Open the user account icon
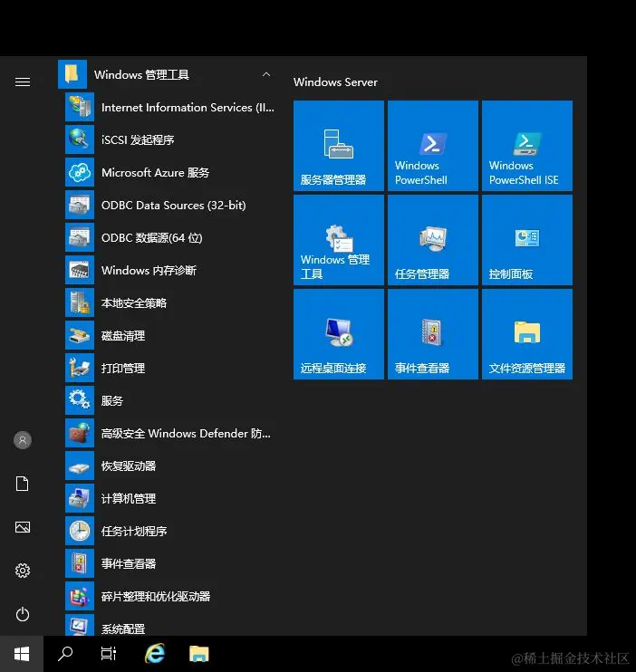The width and height of the screenshot is (636, 672). click(x=23, y=440)
